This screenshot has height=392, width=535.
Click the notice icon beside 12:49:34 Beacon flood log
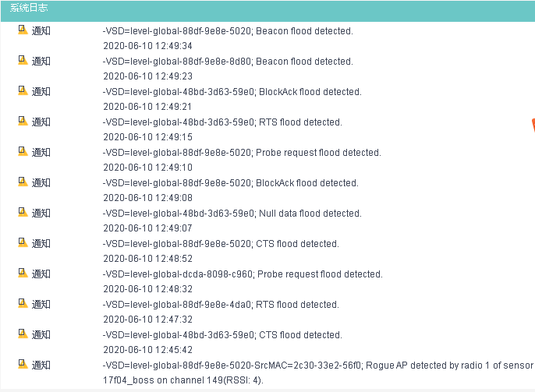[23, 30]
